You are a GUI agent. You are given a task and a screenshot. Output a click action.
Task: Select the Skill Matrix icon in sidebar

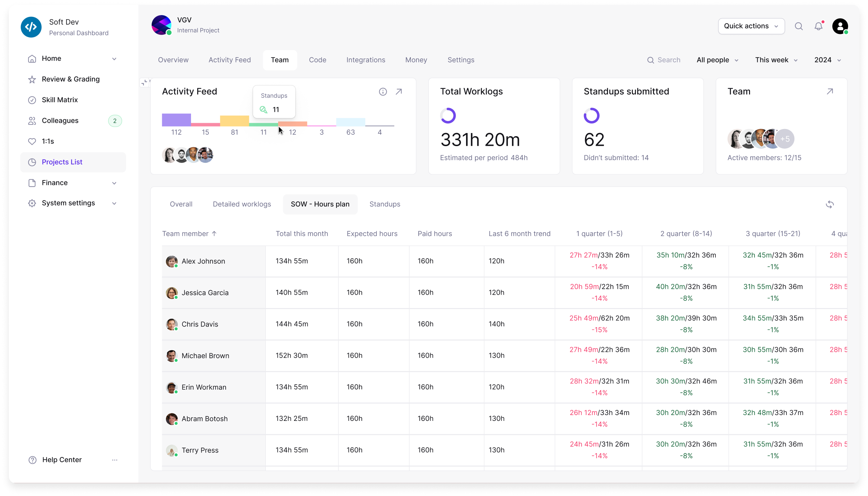(32, 100)
